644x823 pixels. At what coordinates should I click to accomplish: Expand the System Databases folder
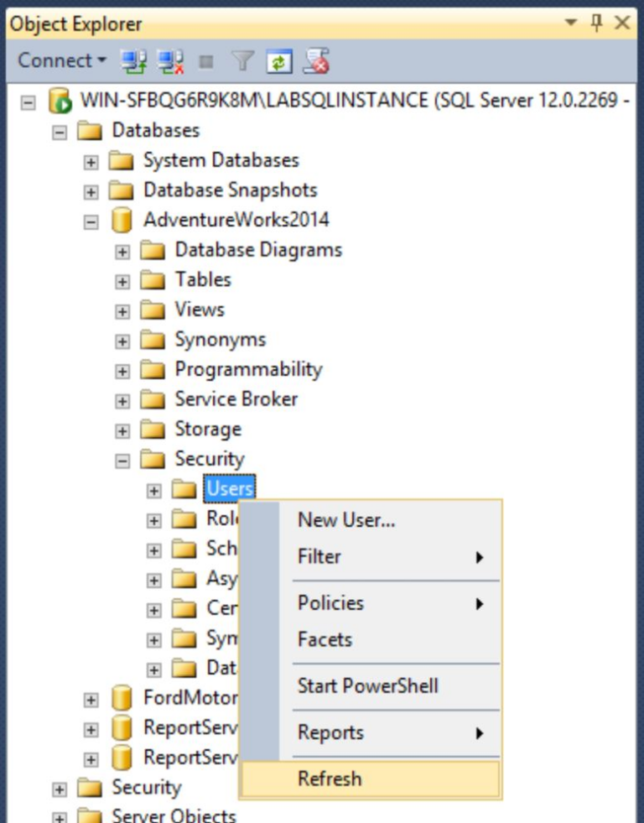(91, 161)
